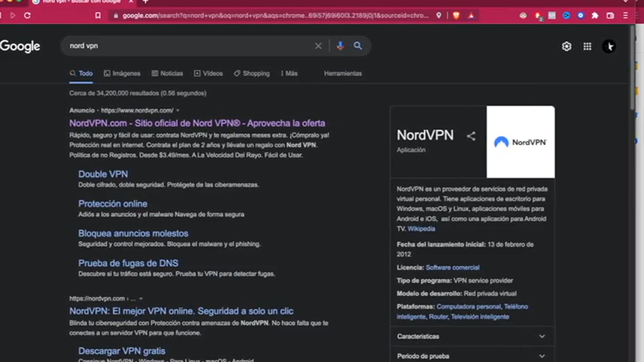Open Herramientas search tools

(x=343, y=73)
